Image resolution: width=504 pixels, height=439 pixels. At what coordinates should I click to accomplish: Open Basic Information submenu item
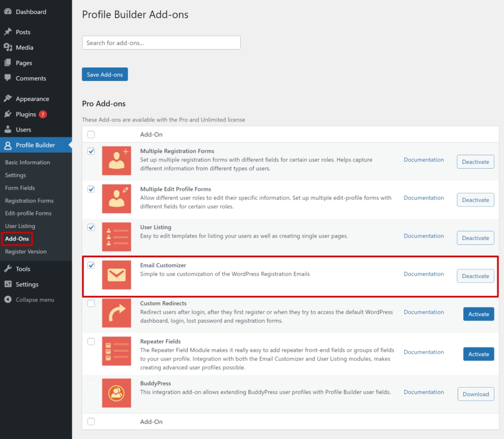[27, 162]
